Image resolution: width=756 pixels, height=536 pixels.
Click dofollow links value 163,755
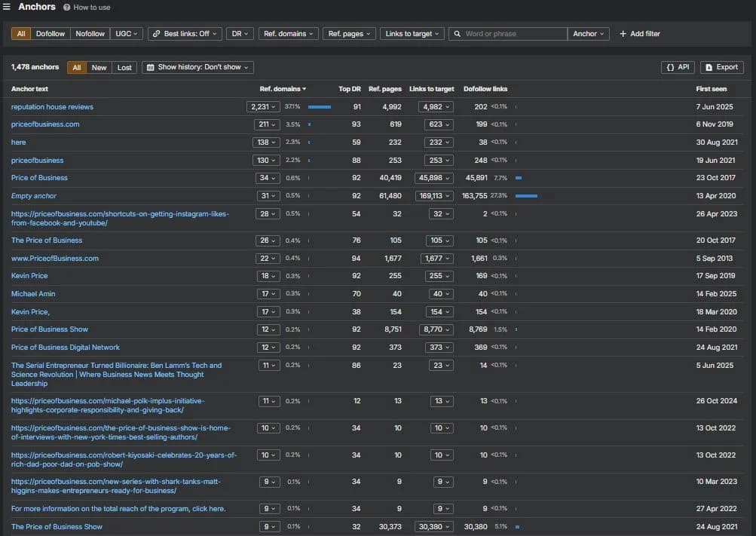click(474, 196)
